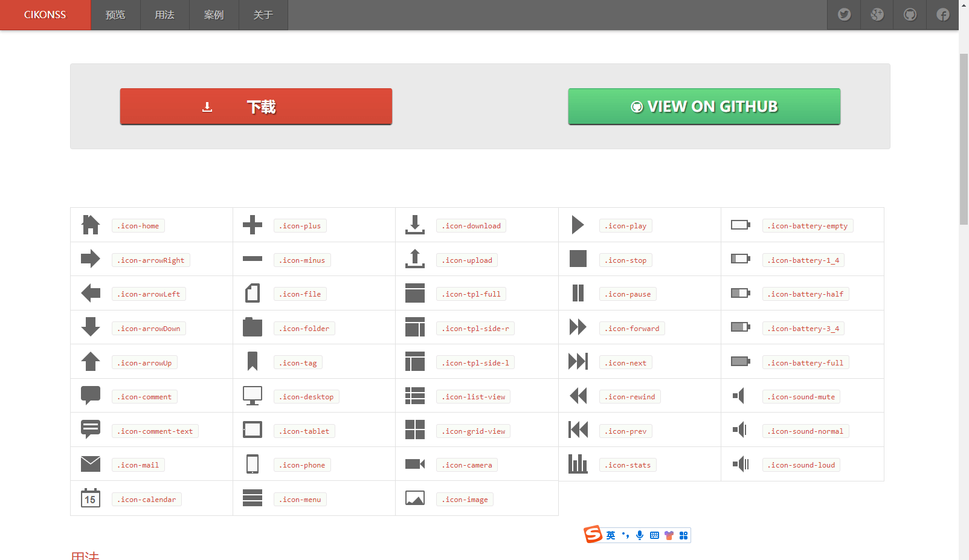Select the .icon-sound-normal class label
This screenshot has height=560, width=969.
(x=806, y=431)
